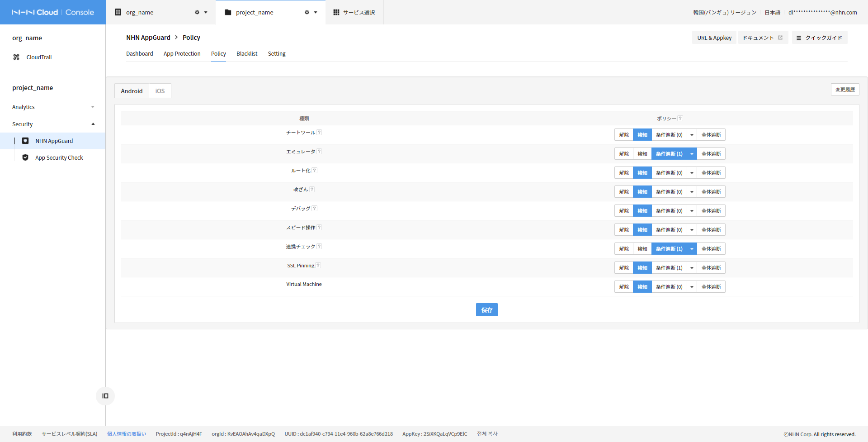This screenshot has width=868, height=442.
Task: Click help icon next to エミュレータ
Action: tap(319, 151)
